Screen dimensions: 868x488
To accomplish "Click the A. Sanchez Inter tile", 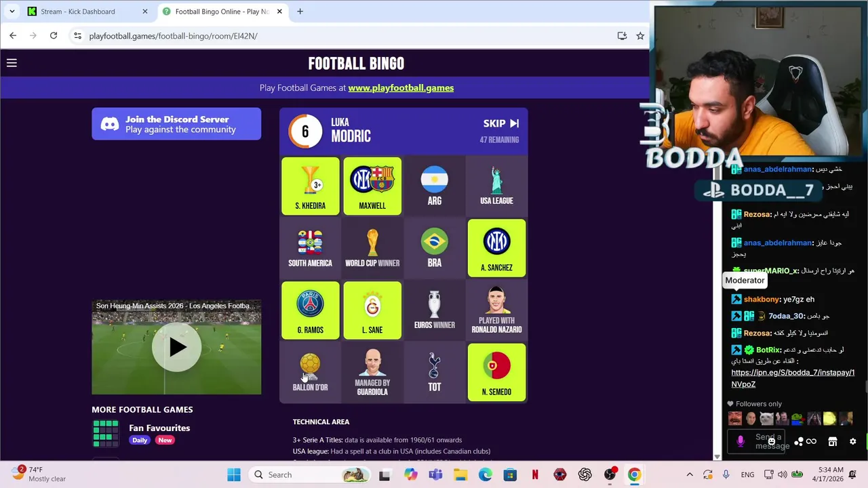I will [496, 248].
